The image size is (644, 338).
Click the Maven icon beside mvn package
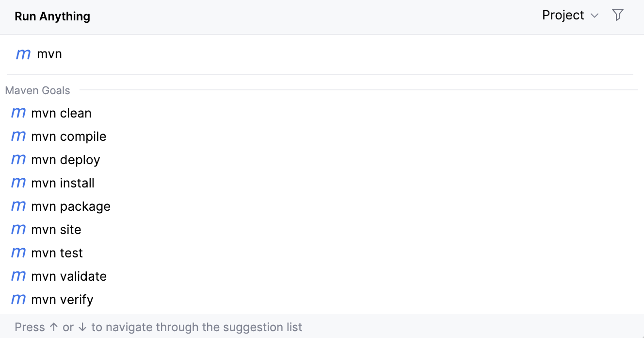[x=18, y=206]
